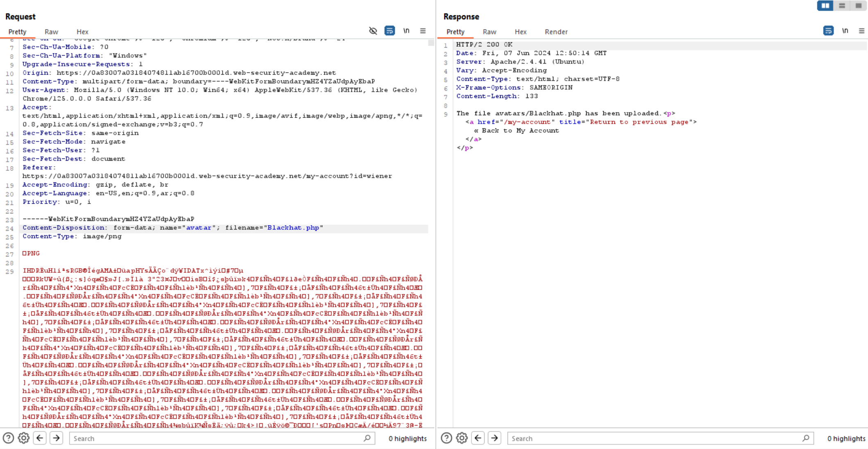868x449 pixels.
Task: Click Content-Type image/png line in request body
Action: (72, 236)
